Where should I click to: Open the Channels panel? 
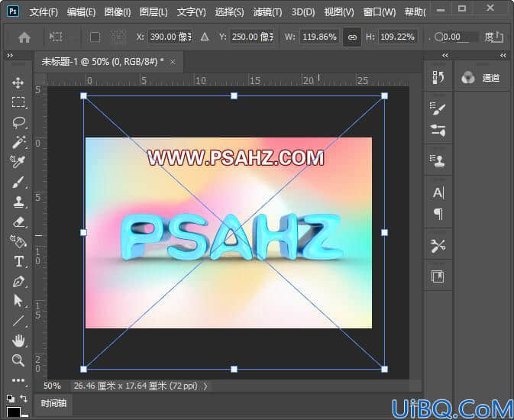click(480, 78)
